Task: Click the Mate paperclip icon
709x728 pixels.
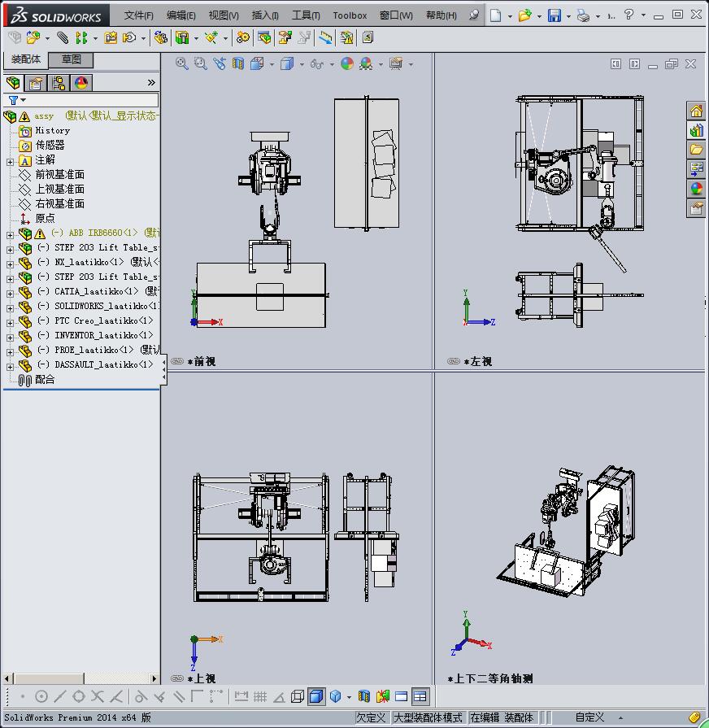Action: tap(62, 37)
